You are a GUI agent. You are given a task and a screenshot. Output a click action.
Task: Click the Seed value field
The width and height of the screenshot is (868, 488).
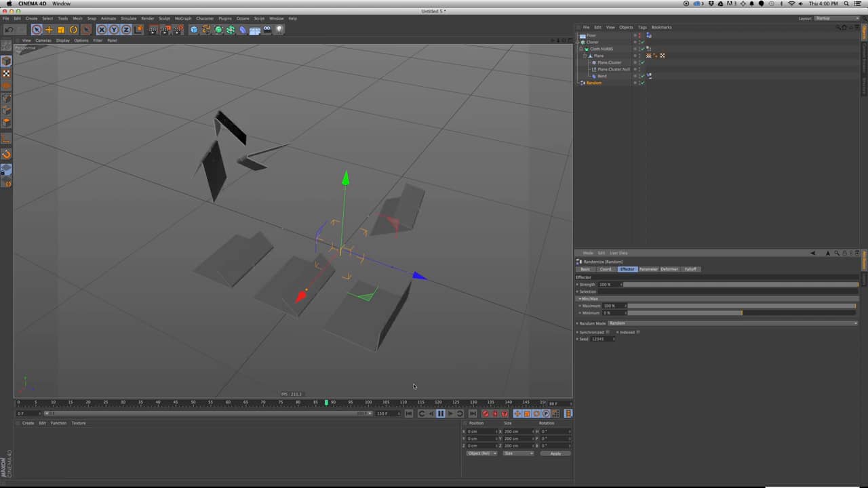(x=601, y=339)
